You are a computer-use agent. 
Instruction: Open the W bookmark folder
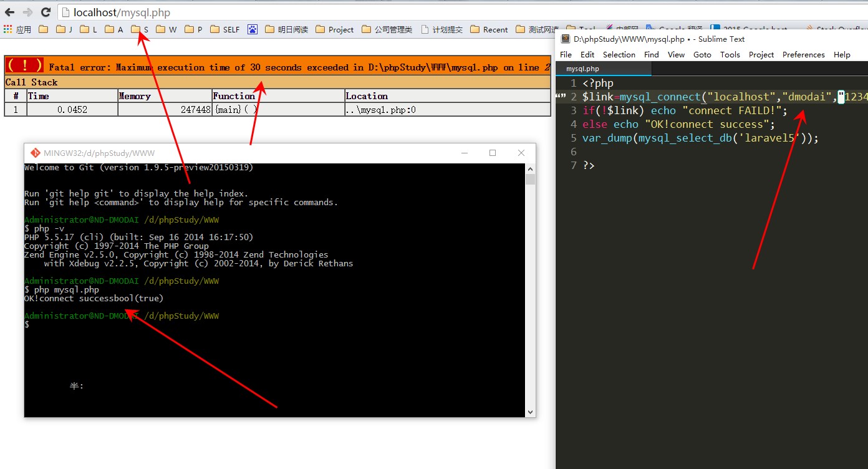click(166, 29)
